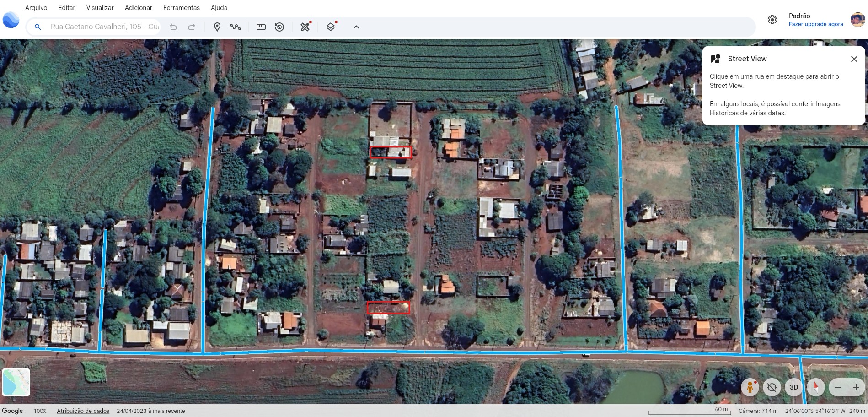
Task: Open the settings gear icon
Action: [772, 20]
